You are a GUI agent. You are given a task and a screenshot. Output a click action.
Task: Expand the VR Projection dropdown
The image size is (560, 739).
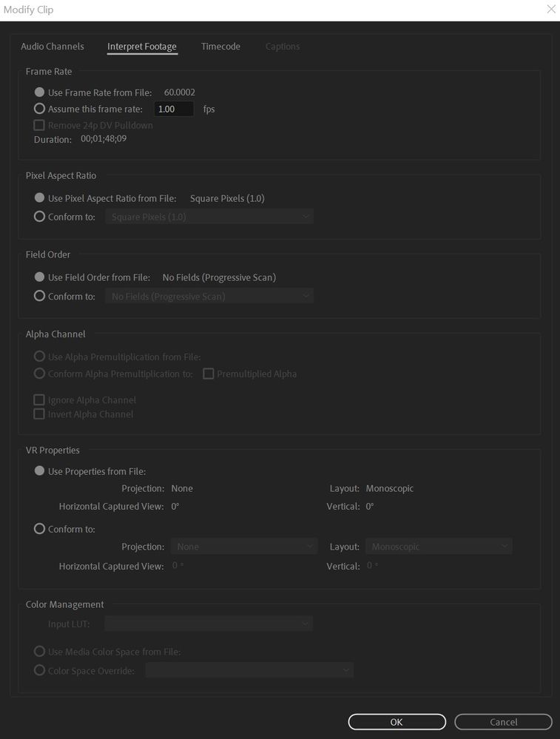(244, 547)
